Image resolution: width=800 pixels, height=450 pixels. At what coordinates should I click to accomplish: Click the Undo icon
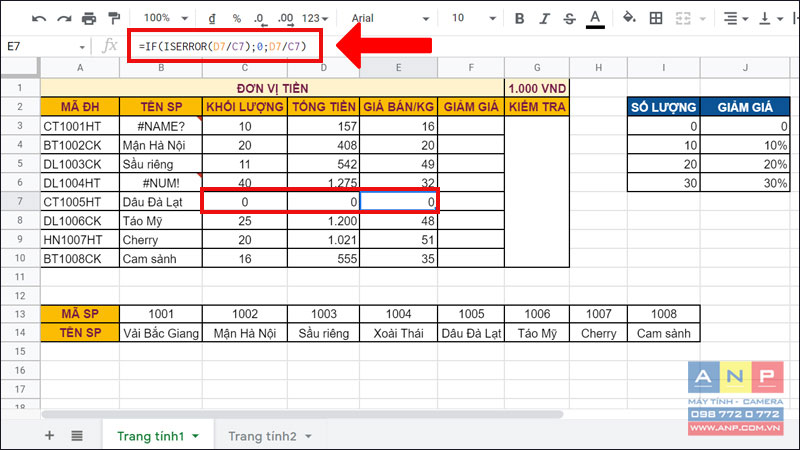tap(39, 19)
